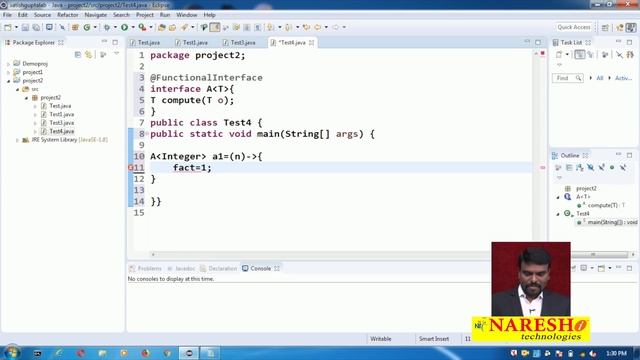Click the Find field in Task List

pos(568,78)
